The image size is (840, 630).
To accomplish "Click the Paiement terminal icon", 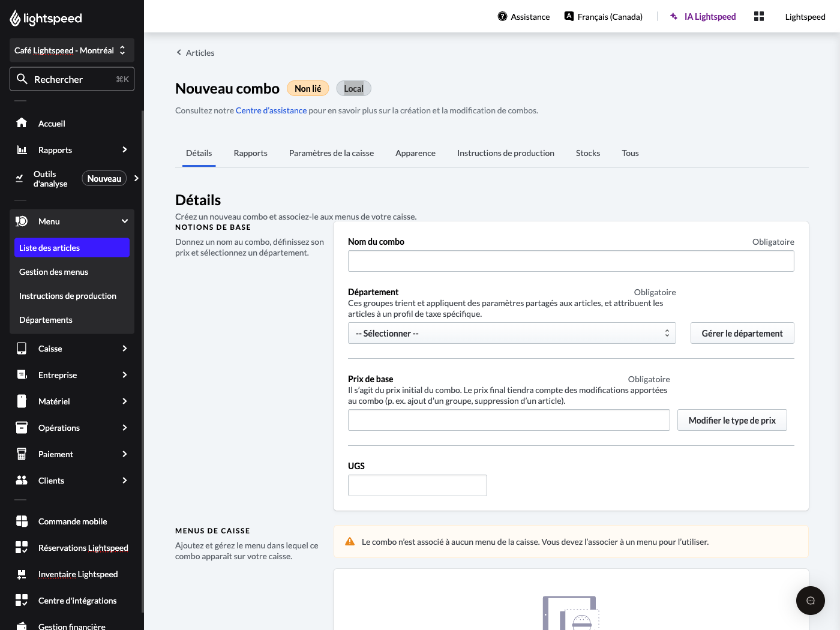I will click(x=22, y=454).
